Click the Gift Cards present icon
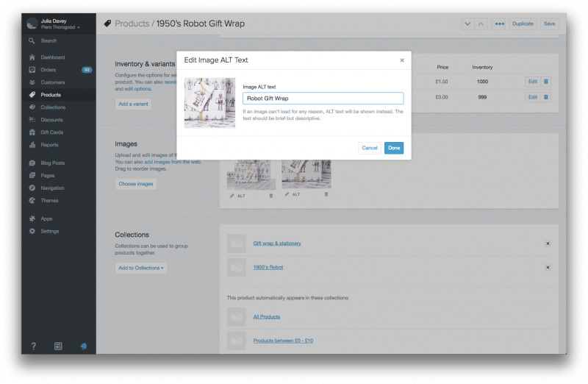Image resolution: width=588 pixels, height=384 pixels. [x=32, y=132]
